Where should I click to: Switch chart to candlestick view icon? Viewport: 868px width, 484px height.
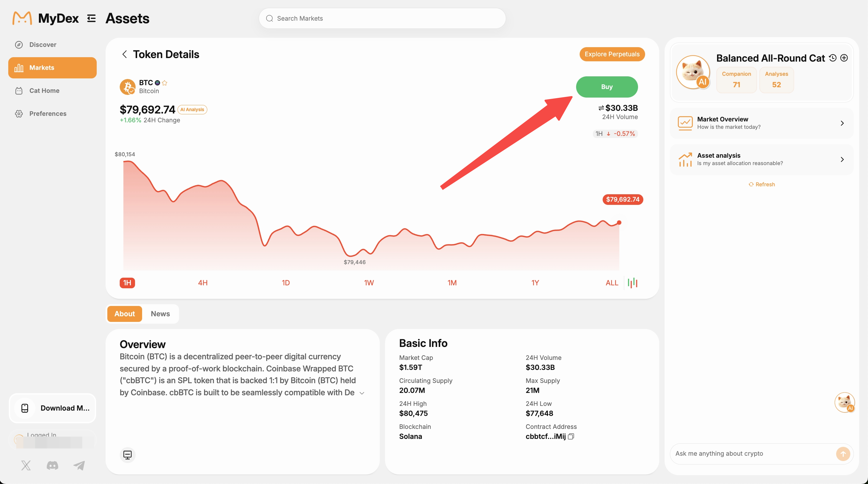(632, 283)
